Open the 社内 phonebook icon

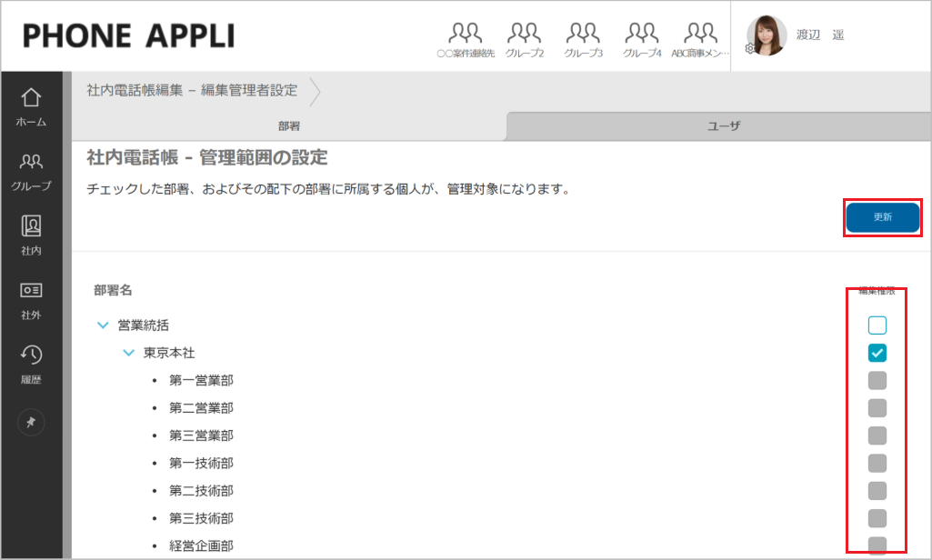pos(31,234)
